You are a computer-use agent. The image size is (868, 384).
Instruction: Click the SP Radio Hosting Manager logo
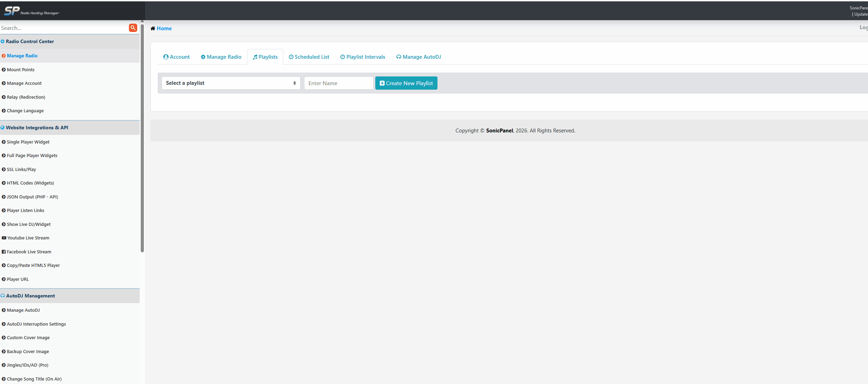point(31,11)
